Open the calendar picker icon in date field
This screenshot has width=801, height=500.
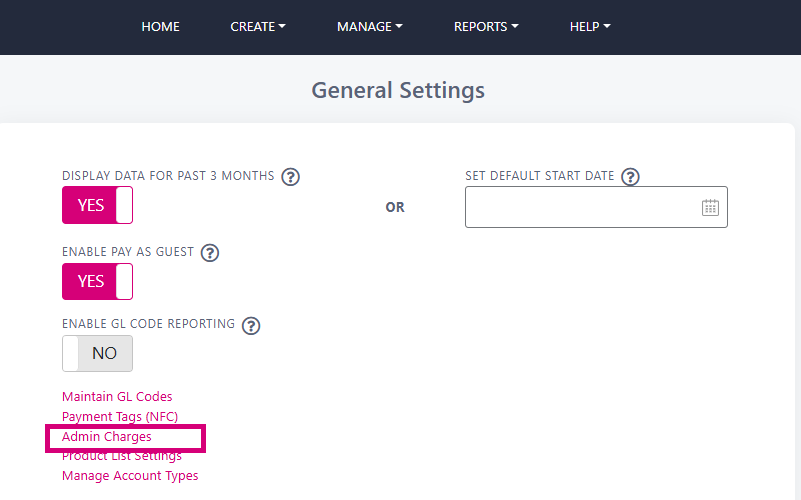(710, 207)
